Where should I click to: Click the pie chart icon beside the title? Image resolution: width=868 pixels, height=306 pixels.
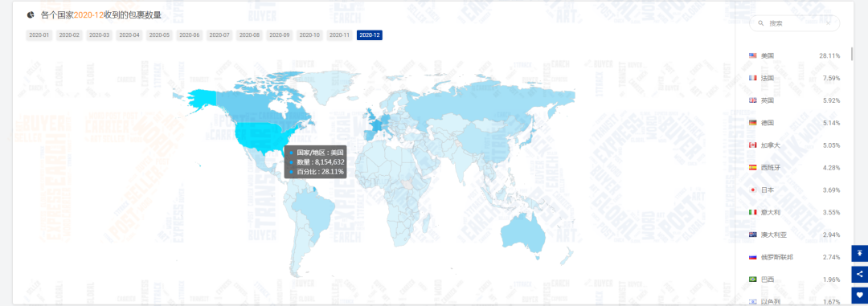pyautogui.click(x=31, y=15)
